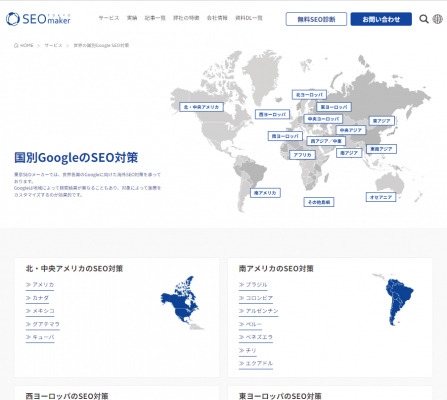
Task: Select the 中央アジア map label
Action: click(x=351, y=130)
